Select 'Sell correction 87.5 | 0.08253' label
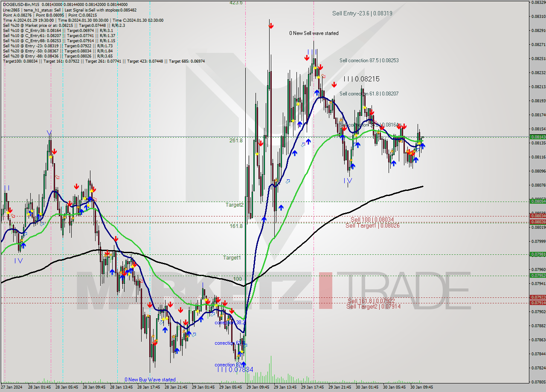Viewport: 546px width, 392px height. 369,61
